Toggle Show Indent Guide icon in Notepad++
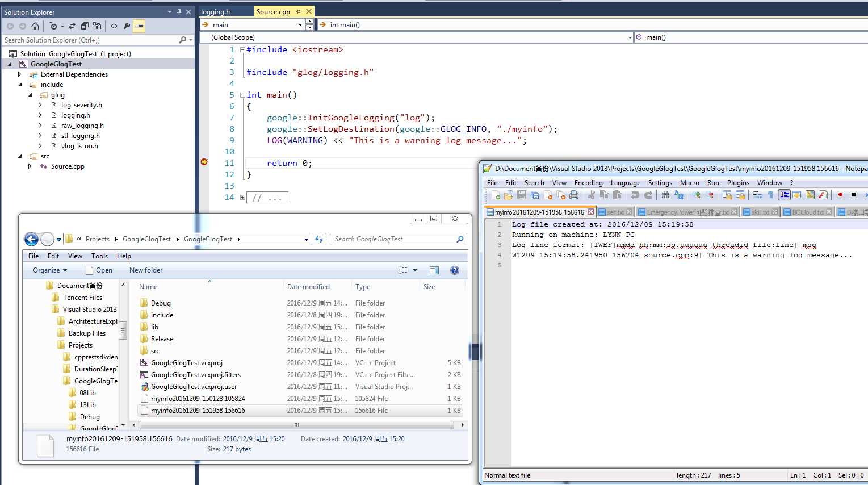Viewport: 868px width, 485px height. click(x=784, y=195)
